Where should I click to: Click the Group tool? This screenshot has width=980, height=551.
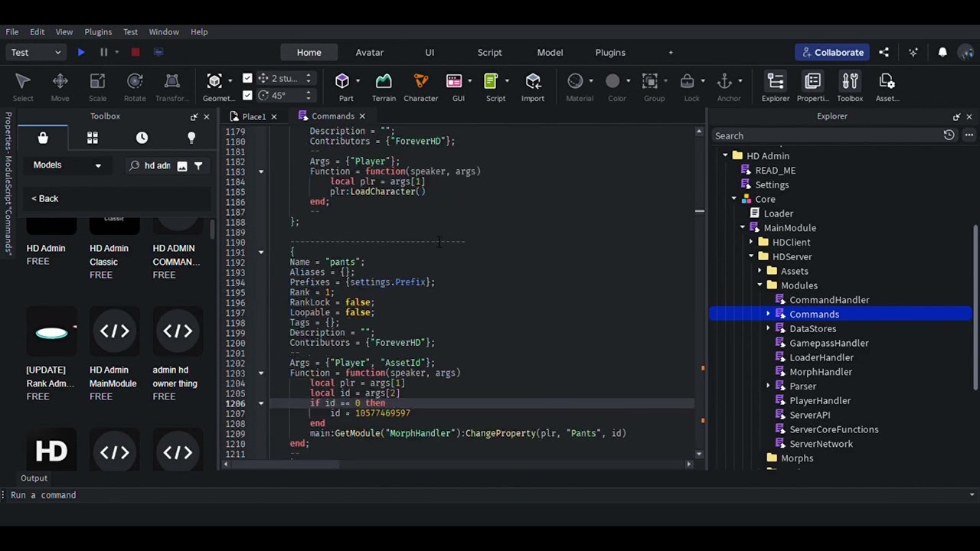tap(650, 81)
